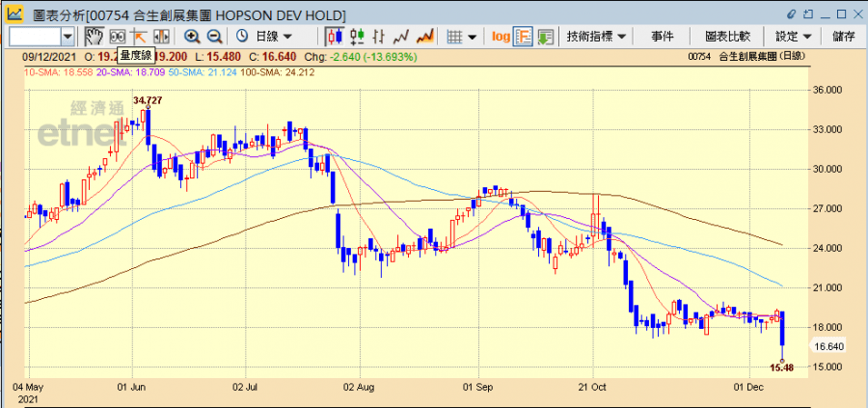Image resolution: width=868 pixels, height=408 pixels.
Task: Toggle the chart legend info display
Action: pos(524,36)
